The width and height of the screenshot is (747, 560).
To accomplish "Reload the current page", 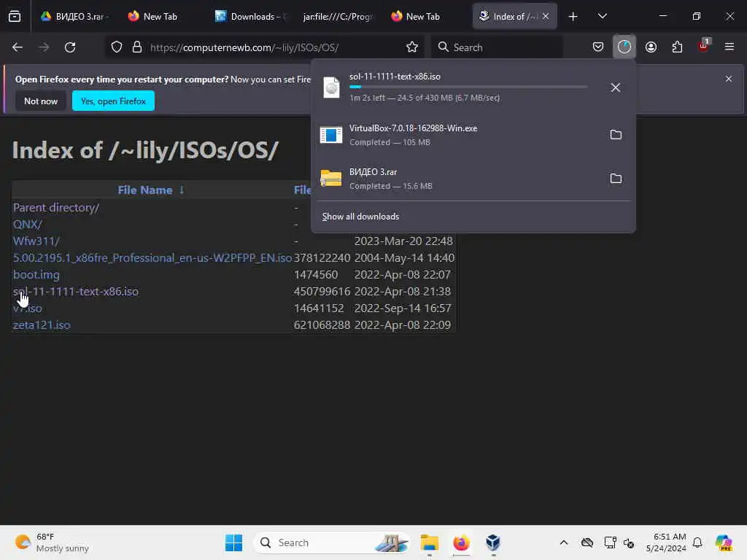I will (70, 47).
